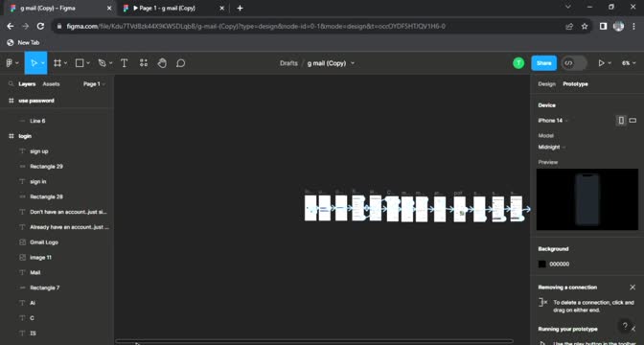This screenshot has width=644, height=345.
Task: Open the iPhone 14 device dropdown
Action: (553, 121)
